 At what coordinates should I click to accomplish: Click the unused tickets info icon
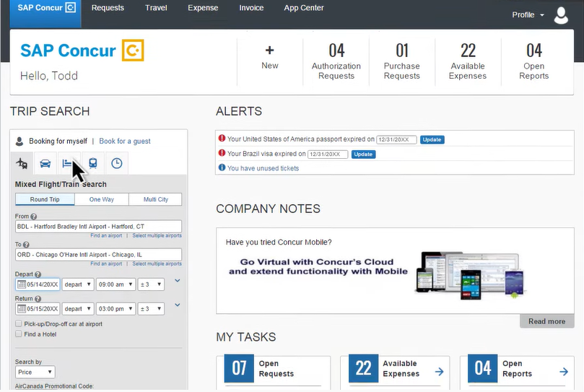click(222, 167)
